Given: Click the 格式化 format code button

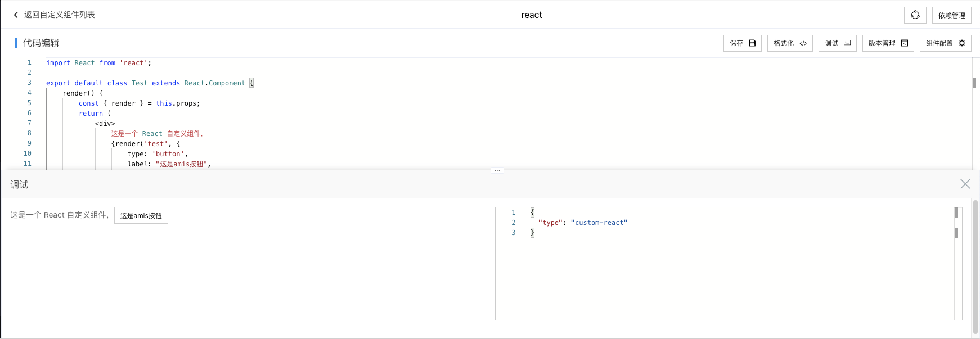Looking at the screenshot, I should click(x=790, y=43).
